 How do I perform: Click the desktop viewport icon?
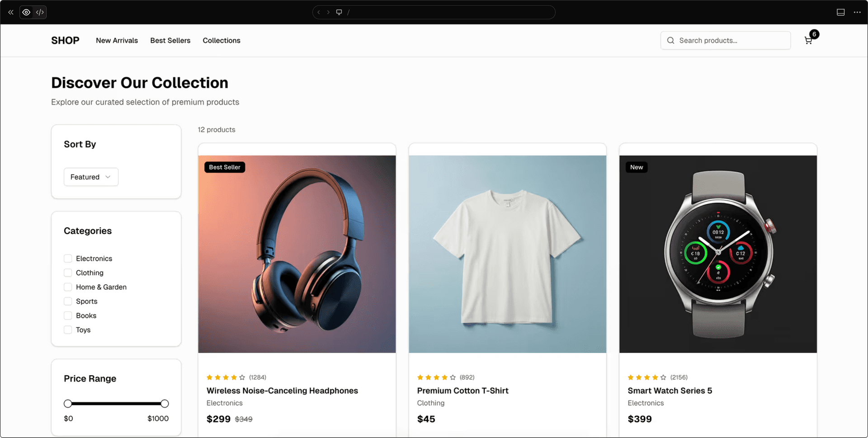[339, 12]
